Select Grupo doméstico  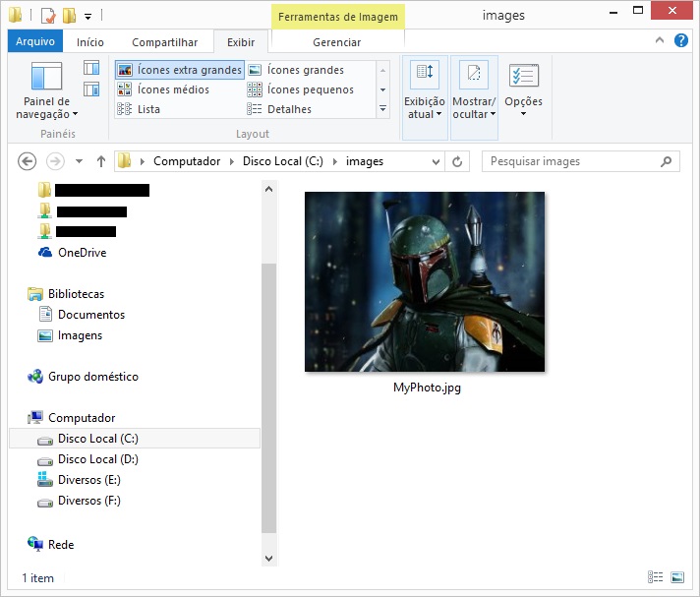tap(83, 377)
